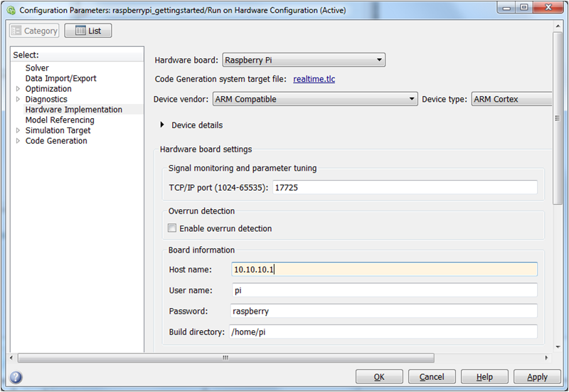Click the OK button
The height and width of the screenshot is (392, 569).
click(x=379, y=377)
